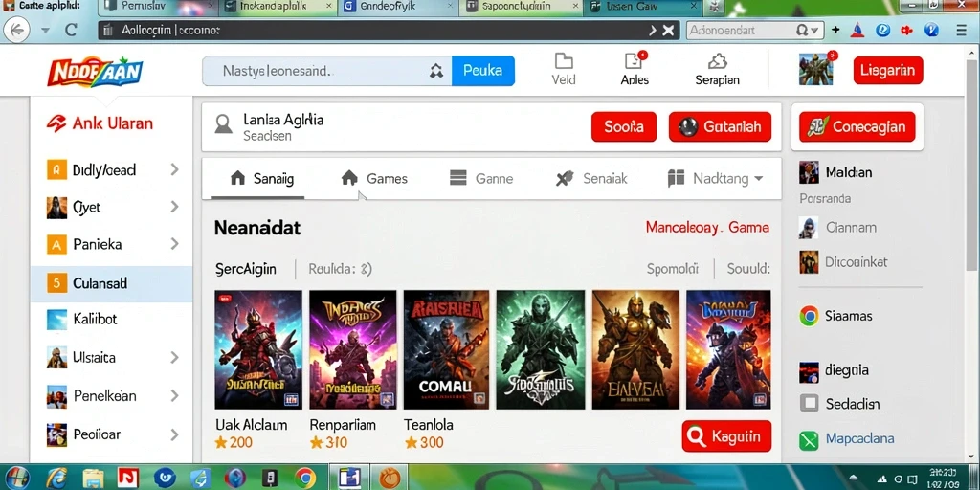Screen dimensions: 980x490
Task: Open Chrome from the Windows taskbar
Action: coord(305,478)
